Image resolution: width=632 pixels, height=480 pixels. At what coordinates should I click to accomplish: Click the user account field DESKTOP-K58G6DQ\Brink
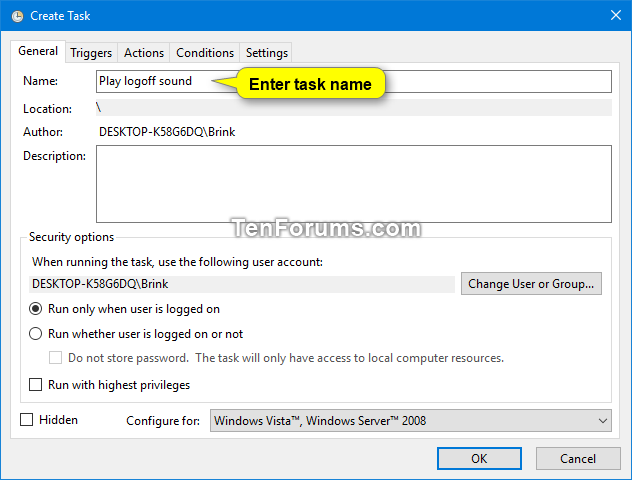242,284
